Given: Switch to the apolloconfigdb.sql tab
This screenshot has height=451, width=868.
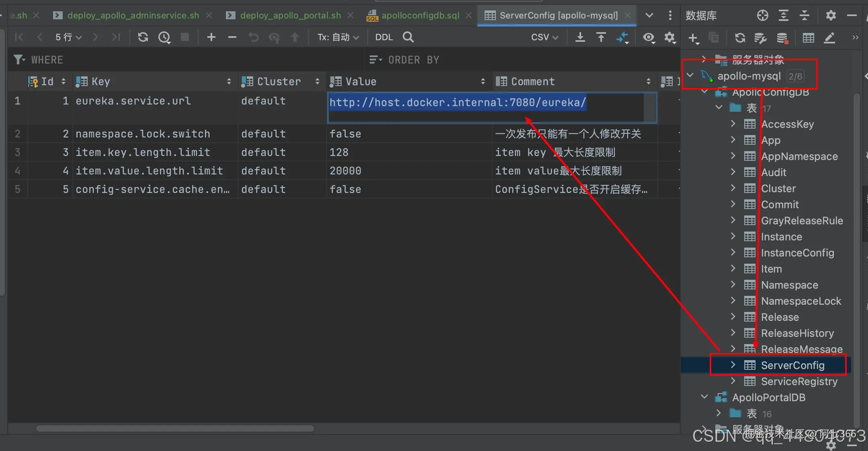Looking at the screenshot, I should pos(420,15).
